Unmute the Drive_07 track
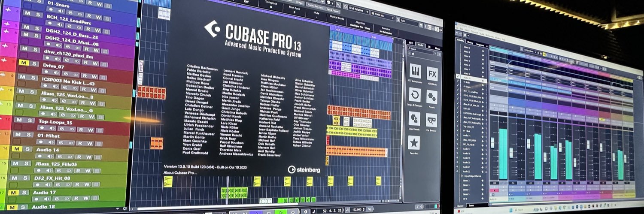Viewport: 644px width, 214px height. [23, 62]
